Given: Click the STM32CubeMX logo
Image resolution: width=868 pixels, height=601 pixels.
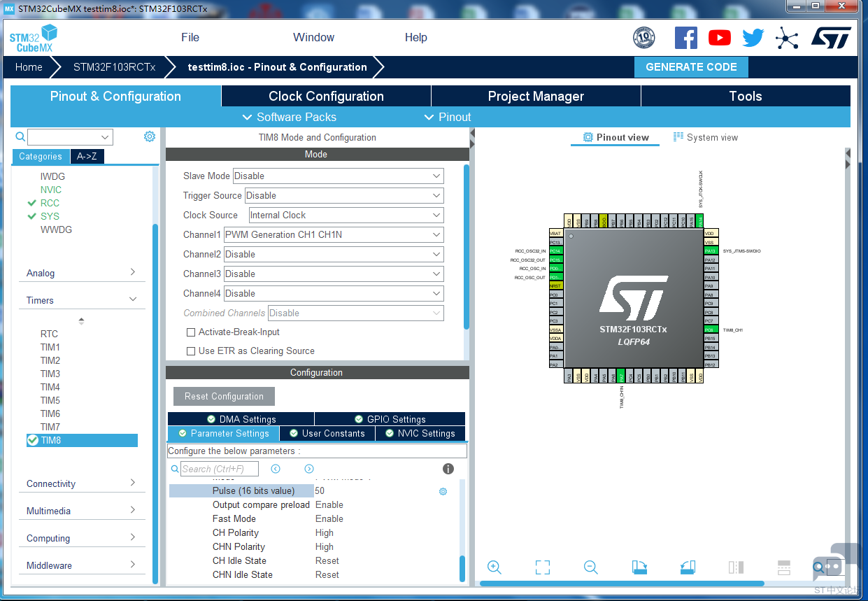Looking at the screenshot, I should [33, 38].
